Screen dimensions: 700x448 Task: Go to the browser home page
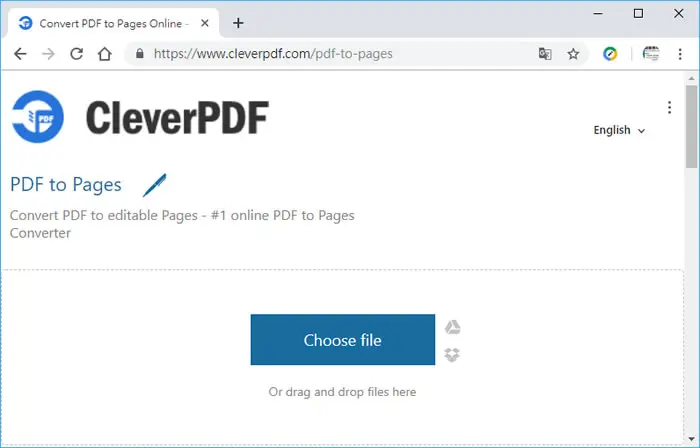pyautogui.click(x=105, y=54)
